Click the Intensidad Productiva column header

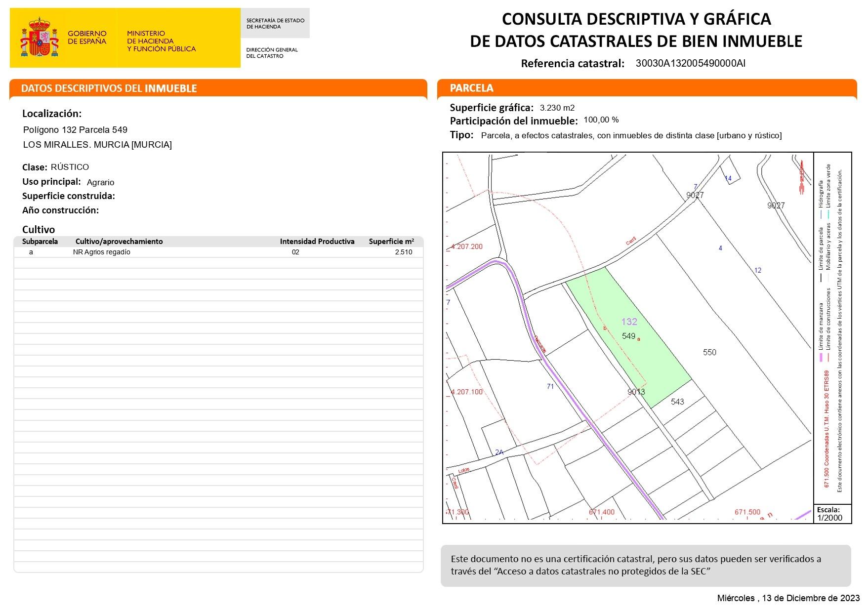(317, 242)
